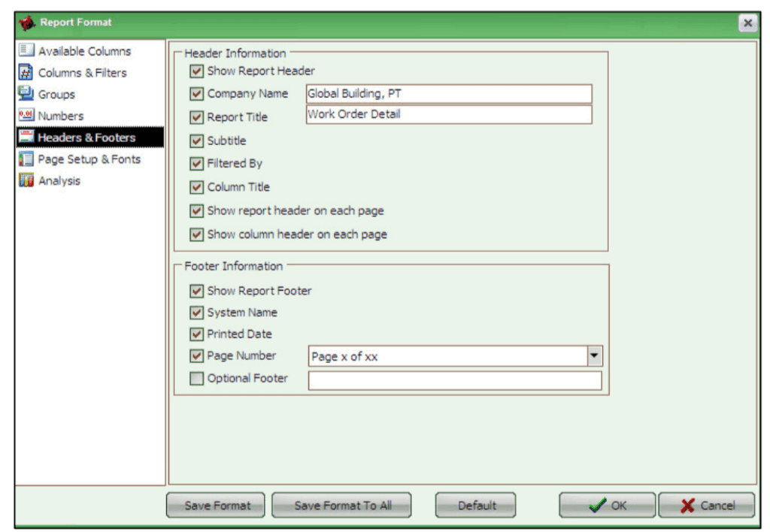This screenshot has height=532, width=770.
Task: Confirm with the OK button
Action: coord(608,506)
